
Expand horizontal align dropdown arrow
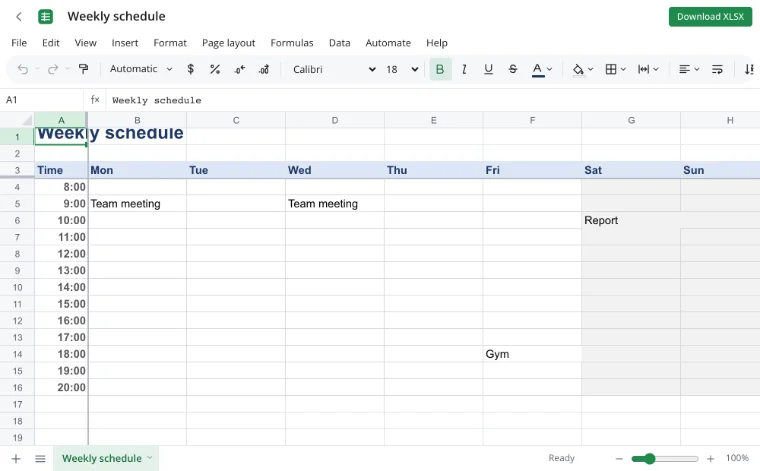pyautogui.click(x=697, y=69)
